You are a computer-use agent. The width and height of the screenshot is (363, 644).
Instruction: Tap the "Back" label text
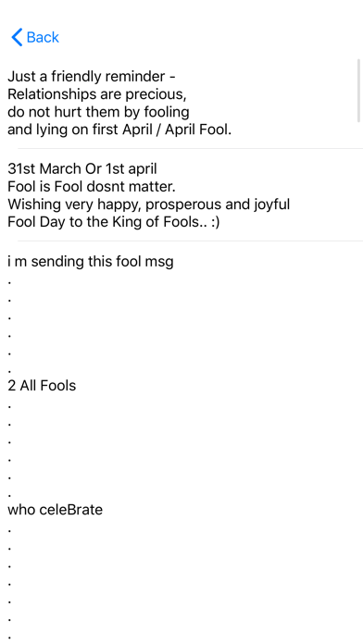coord(43,37)
